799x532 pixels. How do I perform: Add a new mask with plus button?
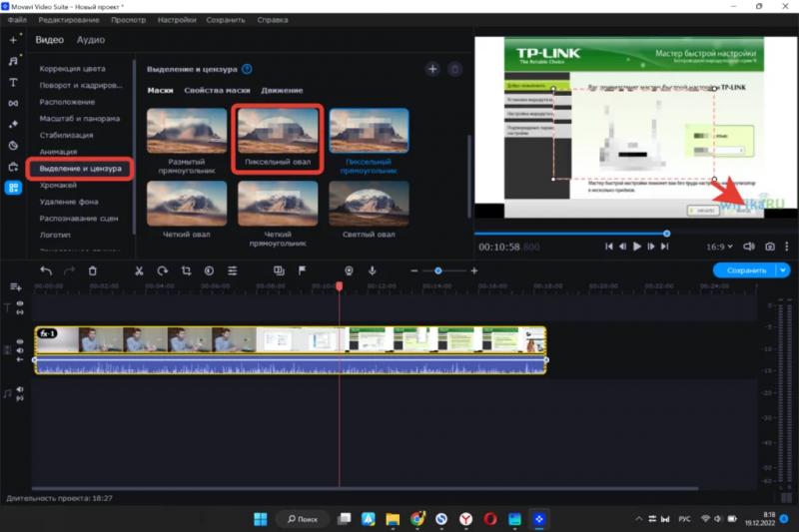tap(432, 69)
